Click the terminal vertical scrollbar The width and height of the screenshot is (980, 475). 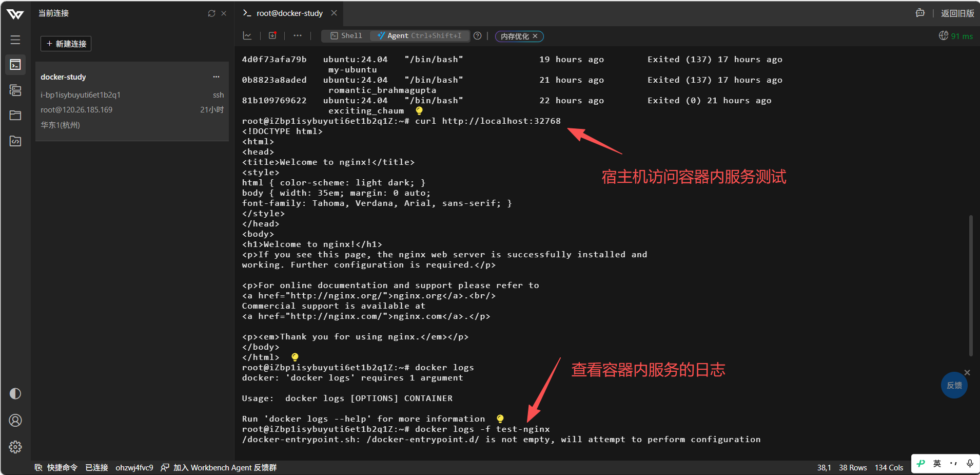(x=971, y=286)
